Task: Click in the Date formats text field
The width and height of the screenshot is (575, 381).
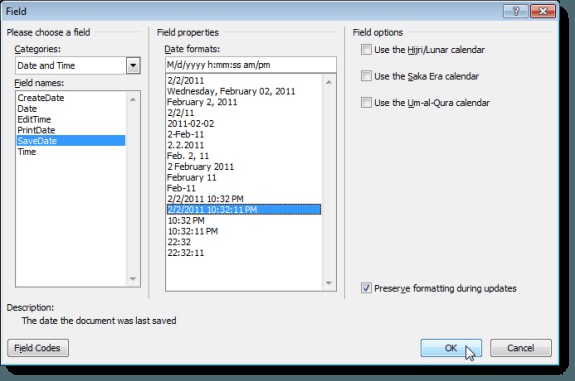Action: pyautogui.click(x=251, y=65)
